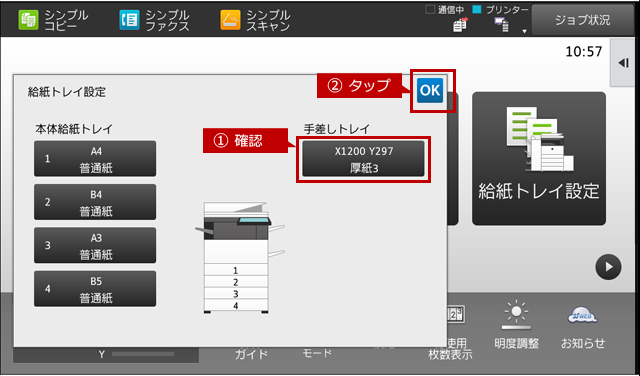Click the 手差しトレイ label
The image size is (640, 376).
(336, 129)
